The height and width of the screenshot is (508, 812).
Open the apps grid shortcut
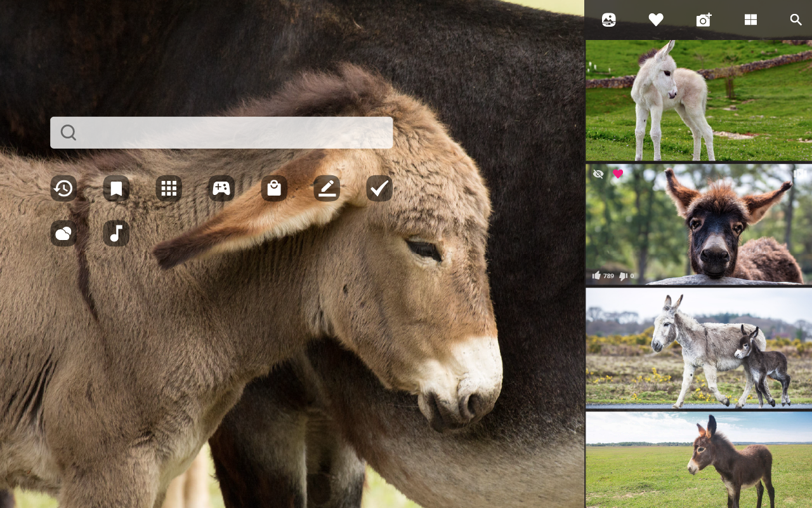[x=169, y=188]
